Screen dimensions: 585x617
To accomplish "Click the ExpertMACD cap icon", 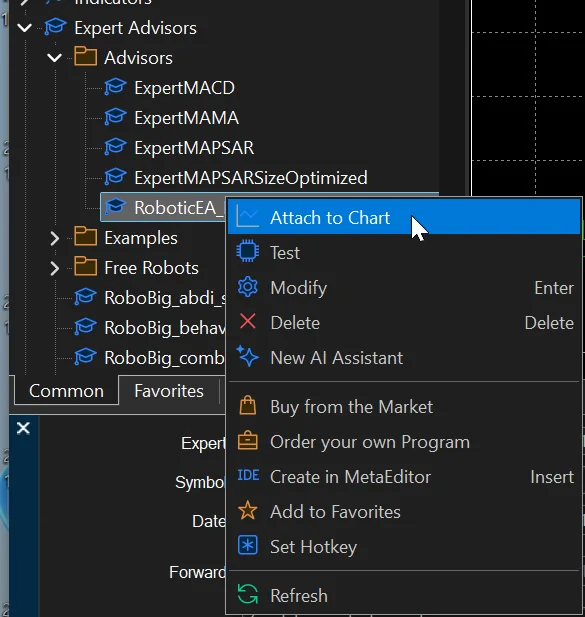I will click(115, 87).
